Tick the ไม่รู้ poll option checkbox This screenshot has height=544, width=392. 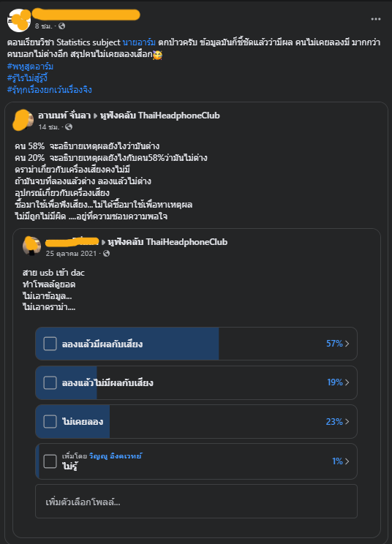coord(50,461)
